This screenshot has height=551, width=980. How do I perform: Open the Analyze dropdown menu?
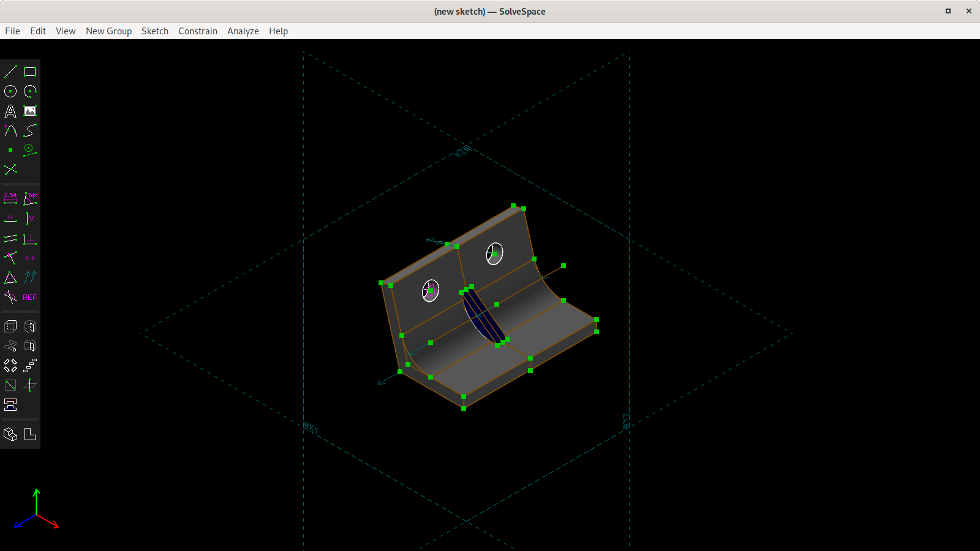pyautogui.click(x=243, y=31)
